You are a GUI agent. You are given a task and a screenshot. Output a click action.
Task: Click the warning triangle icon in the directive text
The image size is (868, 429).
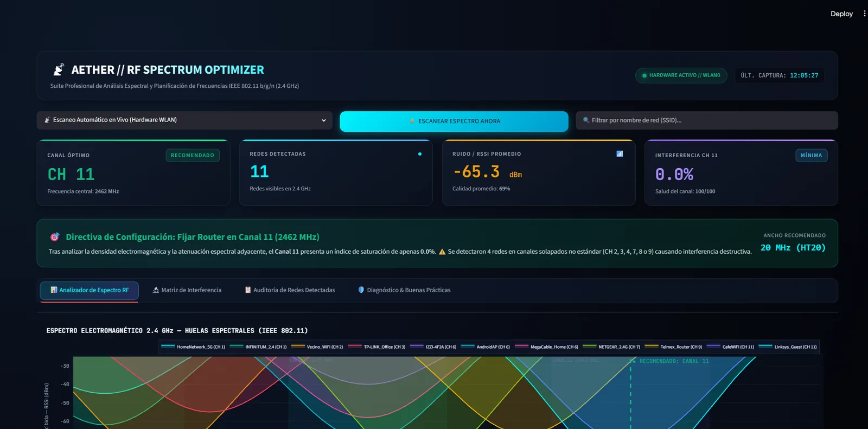442,252
